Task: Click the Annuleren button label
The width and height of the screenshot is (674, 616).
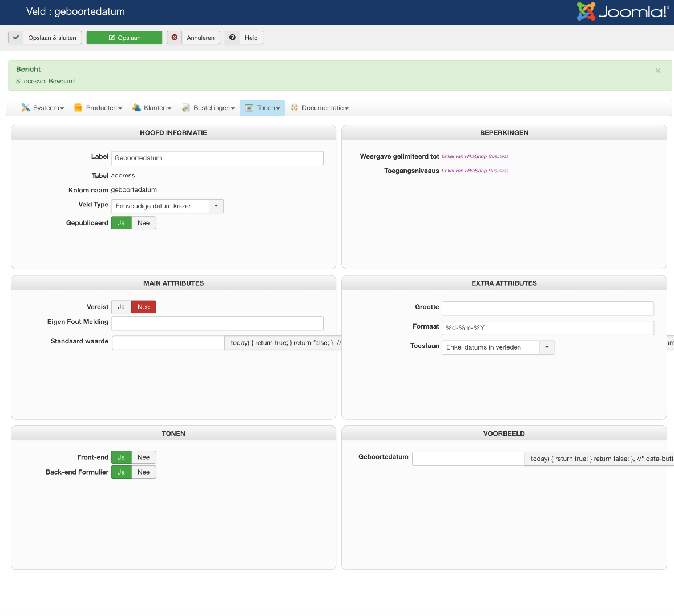Action: click(x=201, y=38)
